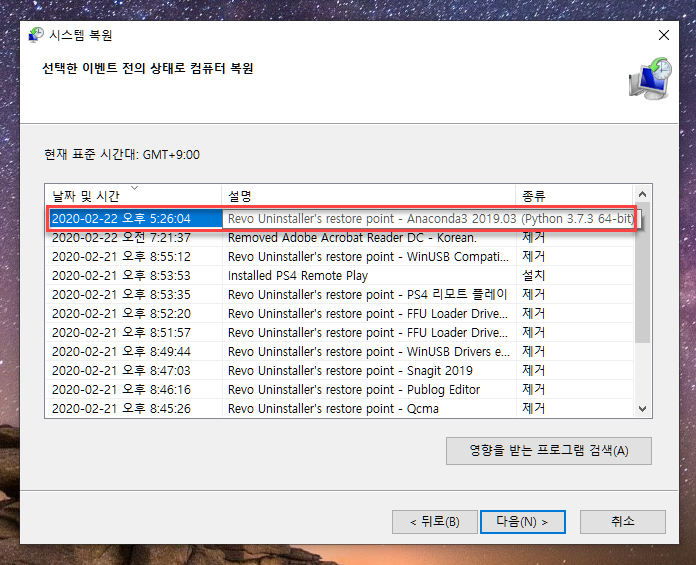
Task: Sort by 설명 column header
Action: click(x=368, y=195)
